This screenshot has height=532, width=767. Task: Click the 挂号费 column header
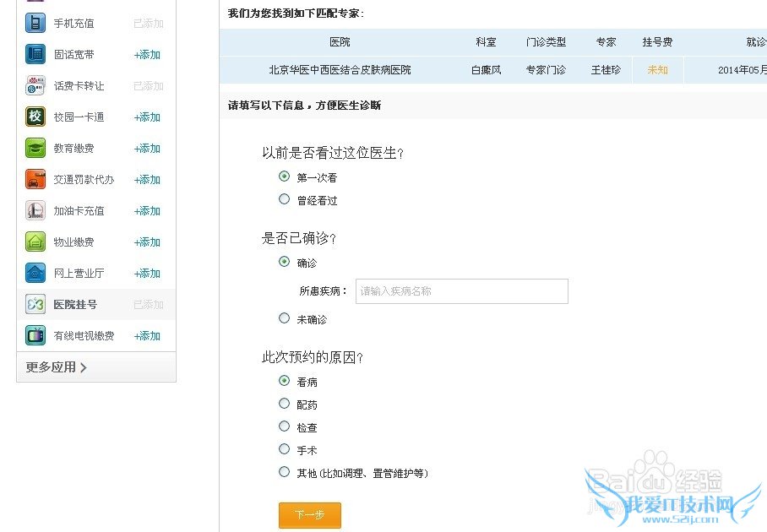[x=657, y=42]
